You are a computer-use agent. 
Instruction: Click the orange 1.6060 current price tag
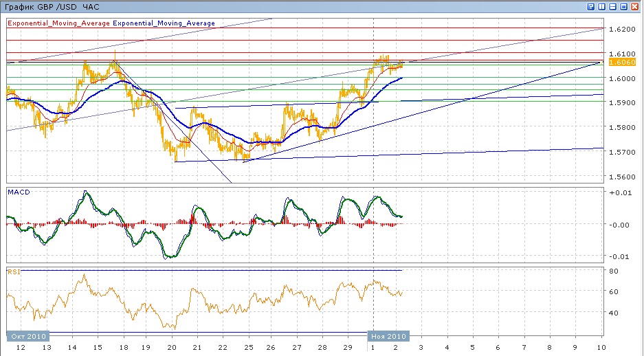621,62
